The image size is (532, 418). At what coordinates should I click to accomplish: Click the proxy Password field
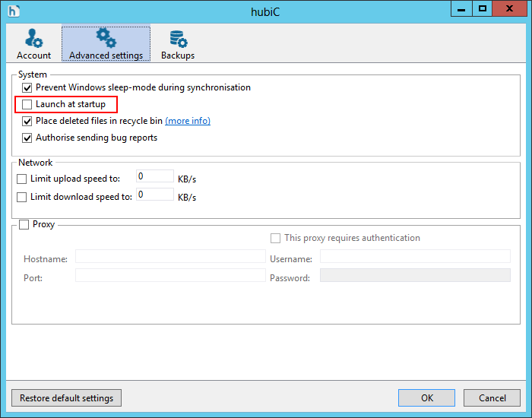pos(415,275)
